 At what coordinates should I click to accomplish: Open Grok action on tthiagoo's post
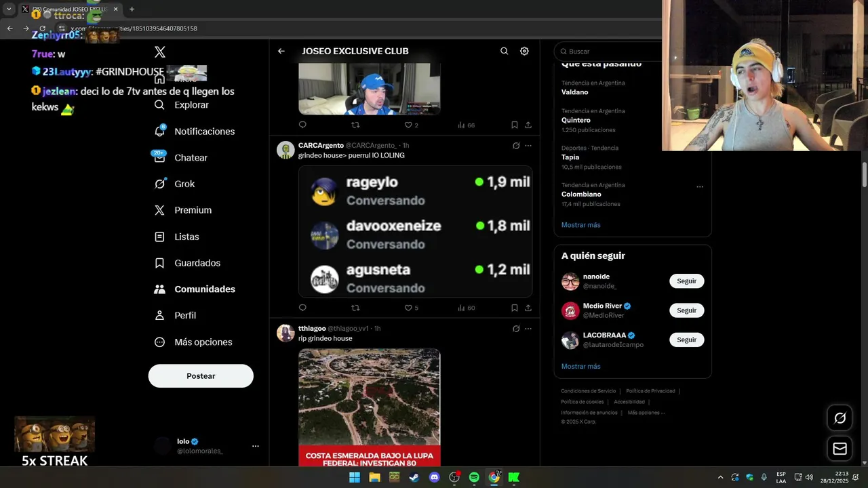tap(516, 329)
